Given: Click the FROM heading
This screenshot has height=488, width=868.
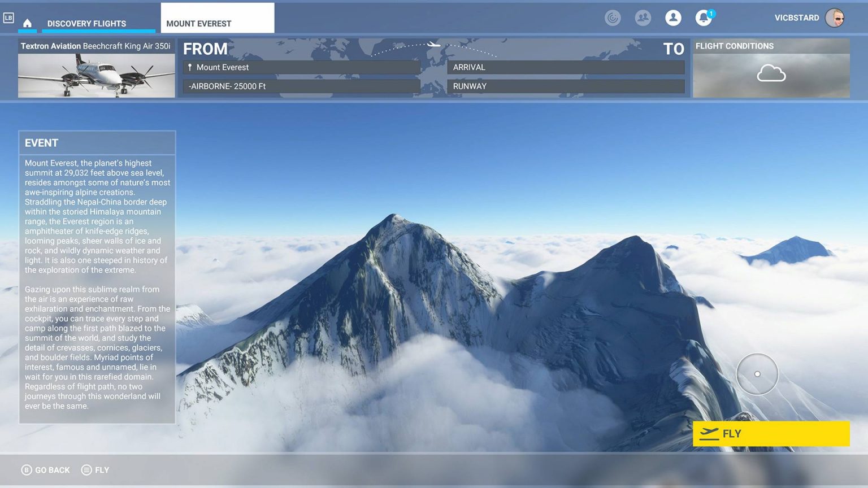Looking at the screenshot, I should tap(205, 49).
